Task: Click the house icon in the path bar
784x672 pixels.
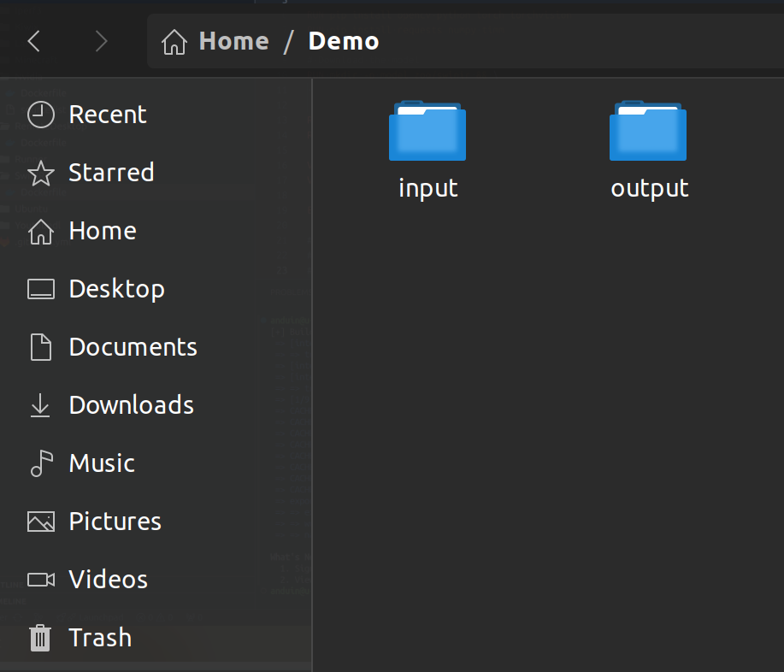Action: pos(174,42)
